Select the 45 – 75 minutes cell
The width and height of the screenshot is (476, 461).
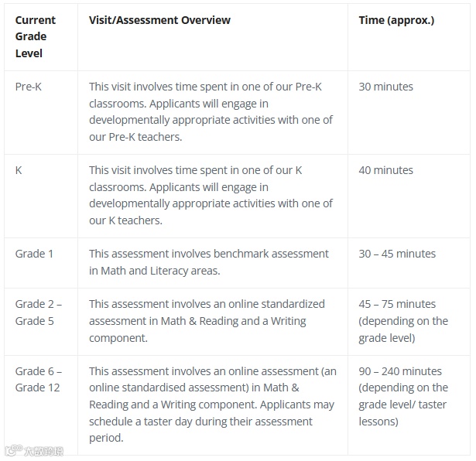click(x=403, y=321)
